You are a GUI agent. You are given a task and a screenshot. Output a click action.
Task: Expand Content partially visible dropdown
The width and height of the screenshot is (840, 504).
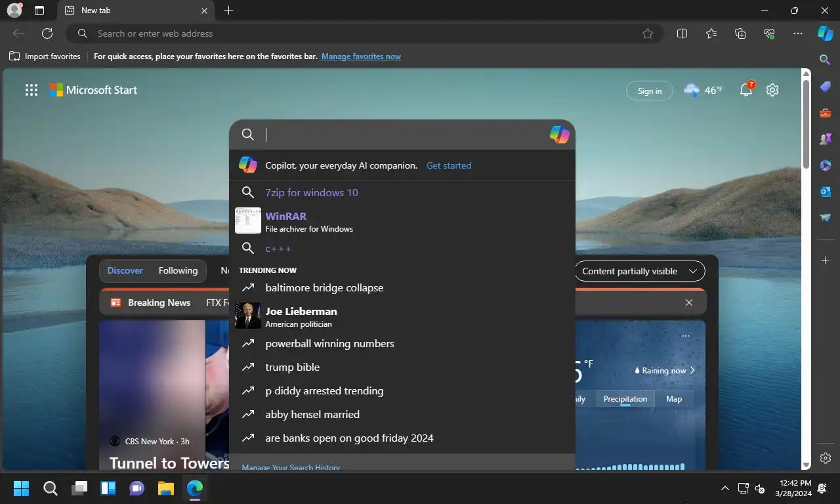640,271
